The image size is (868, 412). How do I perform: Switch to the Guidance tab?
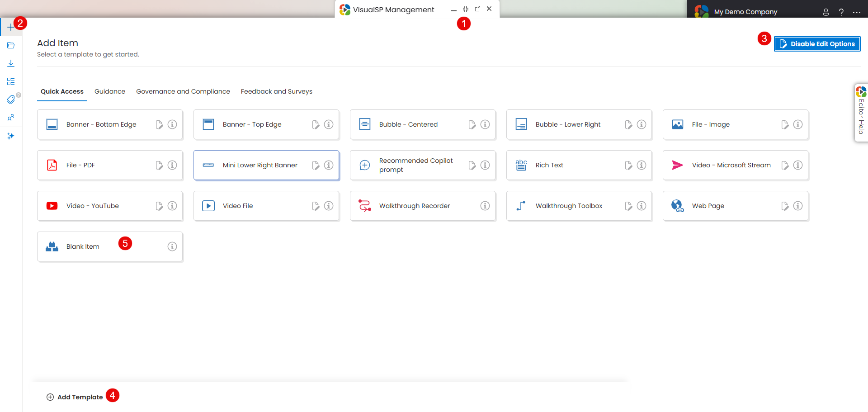coord(110,91)
